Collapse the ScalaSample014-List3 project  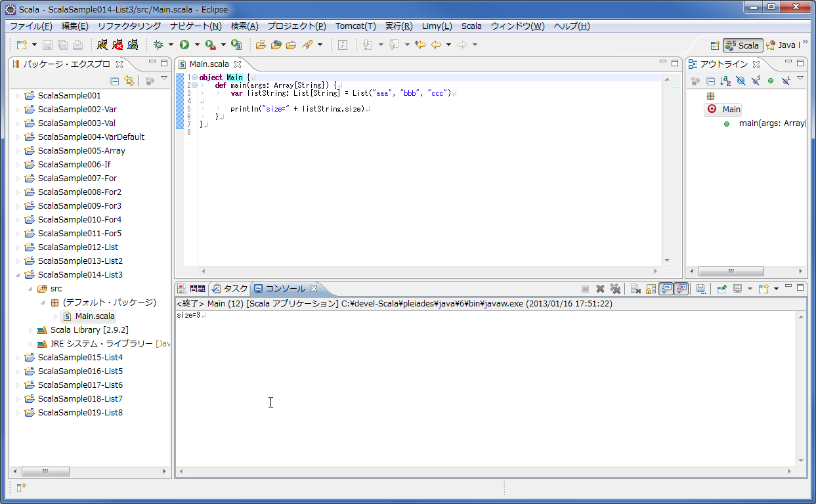[x=18, y=275]
